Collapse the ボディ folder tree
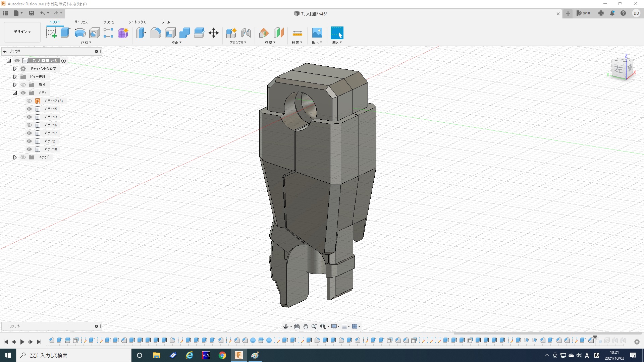Screen dimensions: 644x362 15,93
